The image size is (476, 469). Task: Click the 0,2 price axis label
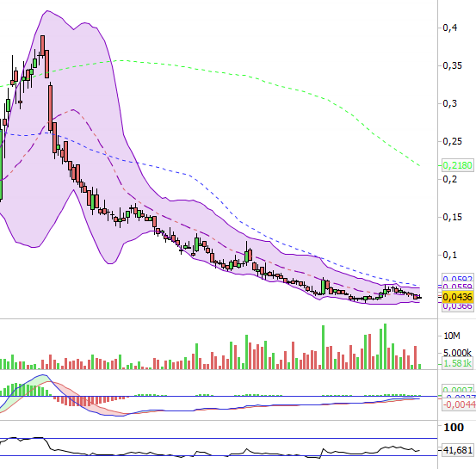(450, 179)
